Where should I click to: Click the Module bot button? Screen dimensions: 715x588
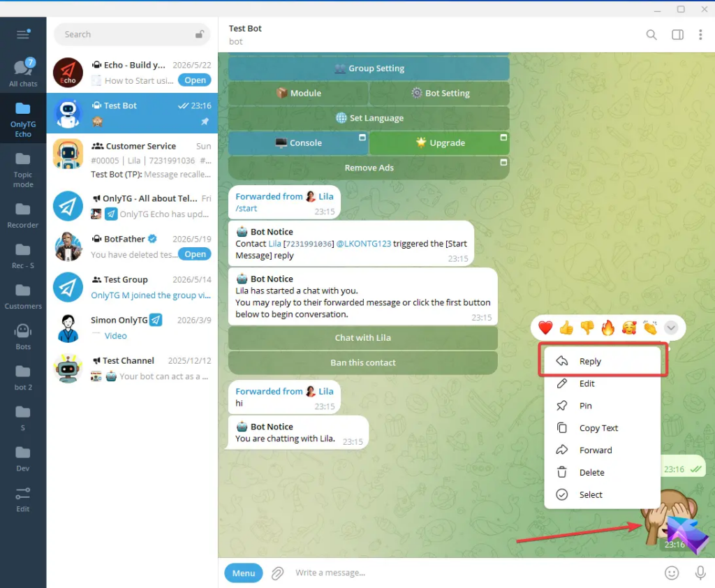click(x=298, y=93)
